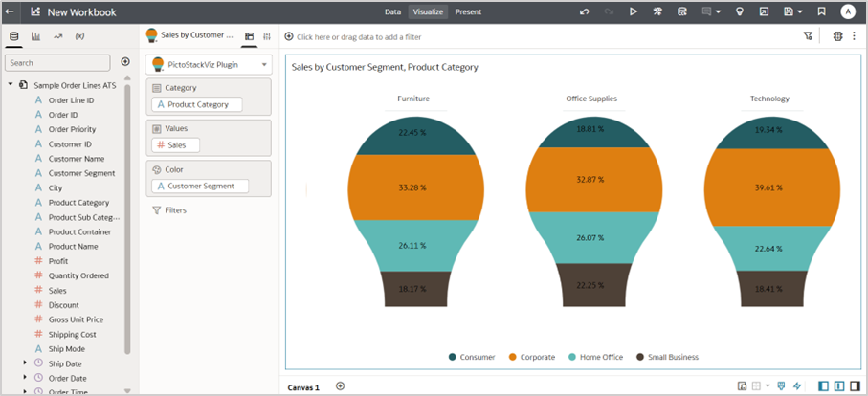The width and height of the screenshot is (868, 396).
Task: Toggle the left data panel visibility
Action: point(824,385)
